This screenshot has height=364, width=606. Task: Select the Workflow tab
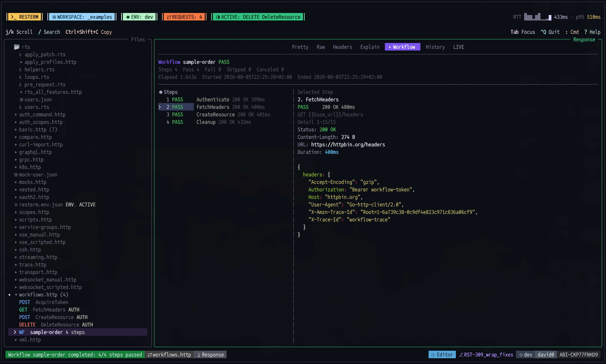tap(402, 47)
